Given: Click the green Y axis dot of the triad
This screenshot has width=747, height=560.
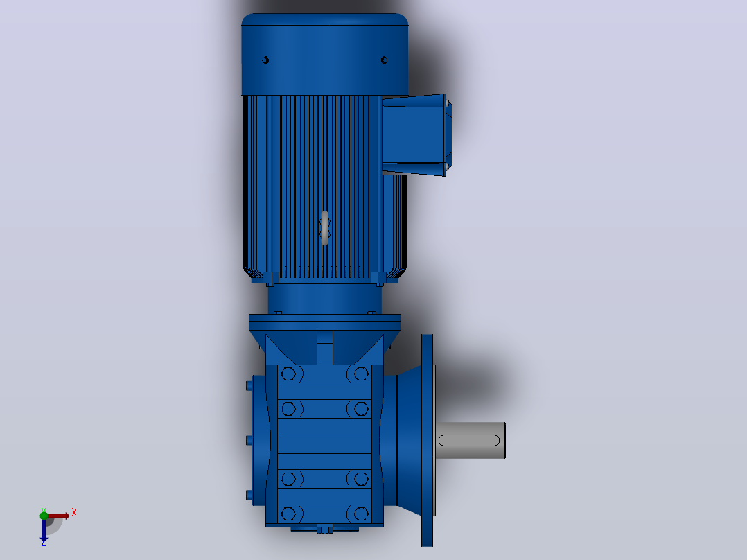Looking at the screenshot, I should tap(44, 516).
